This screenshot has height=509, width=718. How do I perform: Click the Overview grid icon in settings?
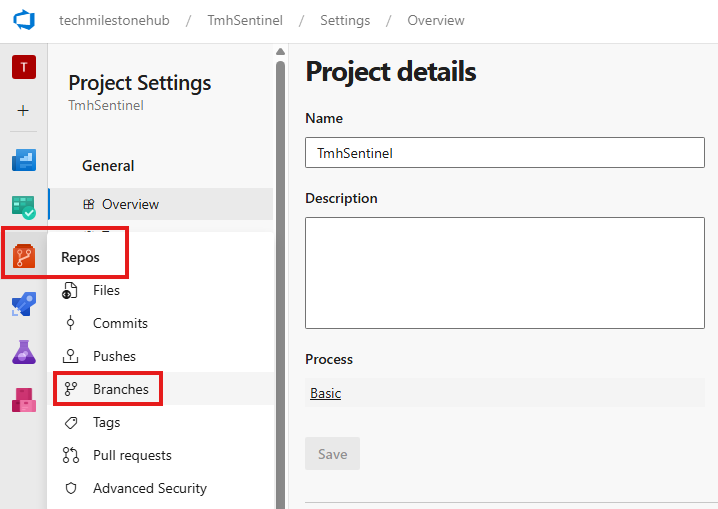tap(89, 204)
